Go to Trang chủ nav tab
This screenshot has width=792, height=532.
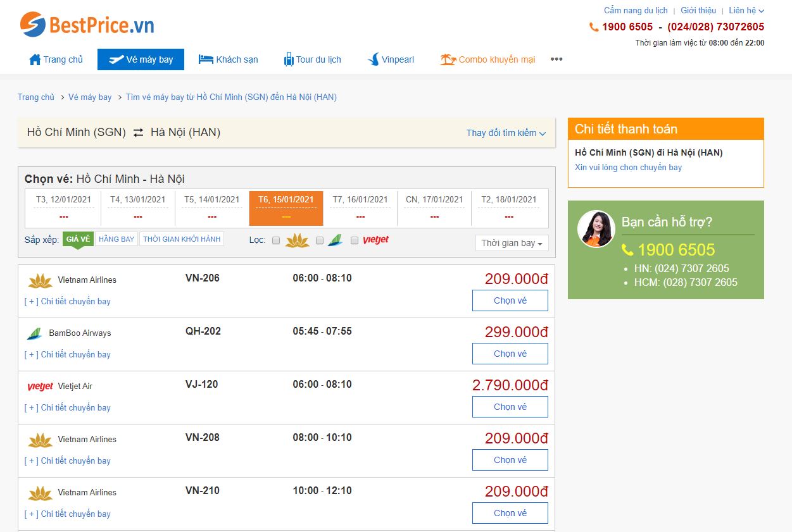point(56,59)
